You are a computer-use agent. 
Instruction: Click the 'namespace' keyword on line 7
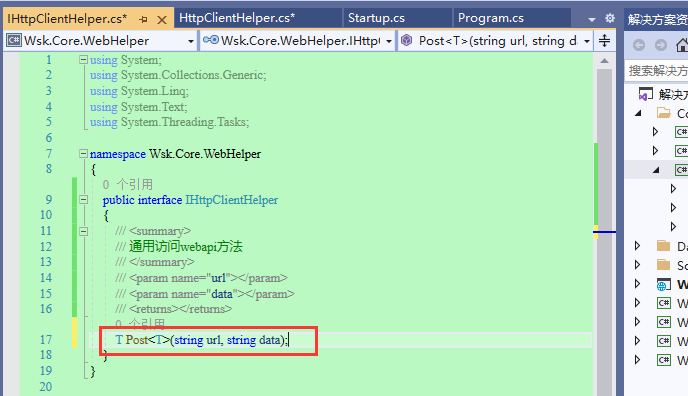point(118,154)
